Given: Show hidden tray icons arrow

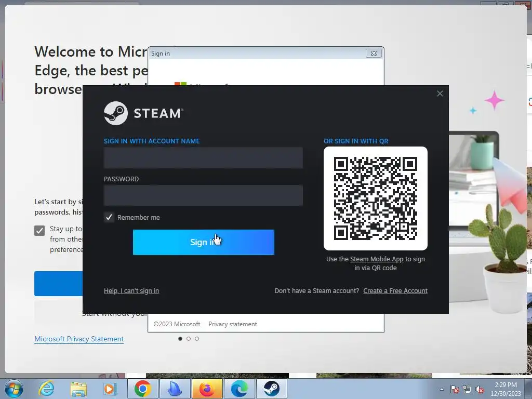Looking at the screenshot, I should pos(442,389).
